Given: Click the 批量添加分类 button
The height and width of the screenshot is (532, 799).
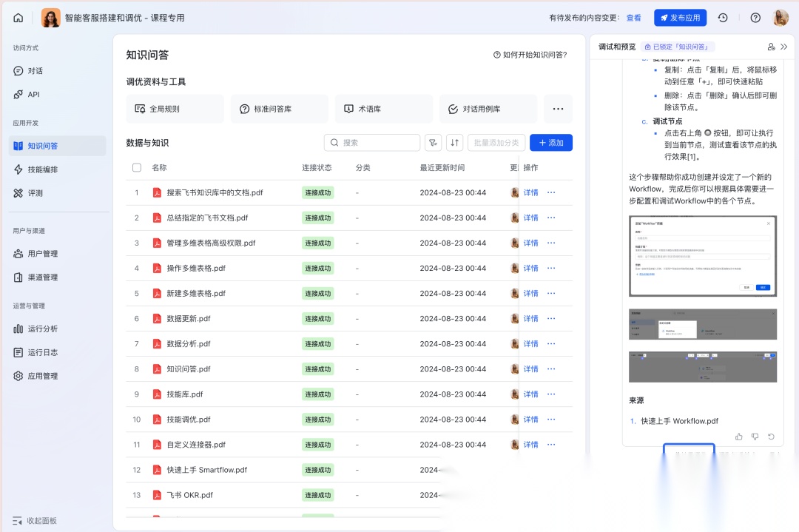Looking at the screenshot, I should click(496, 143).
